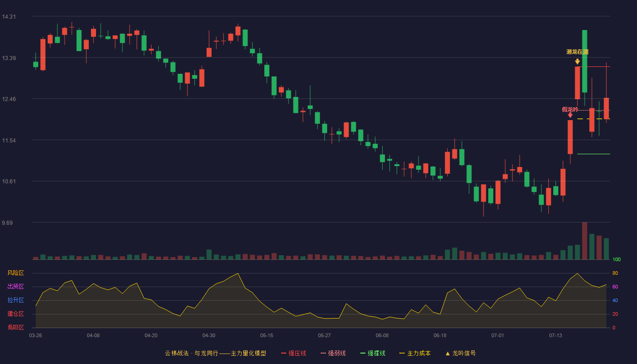Click the 风险区 zone label
This screenshot has width=637, height=364.
pos(15,273)
